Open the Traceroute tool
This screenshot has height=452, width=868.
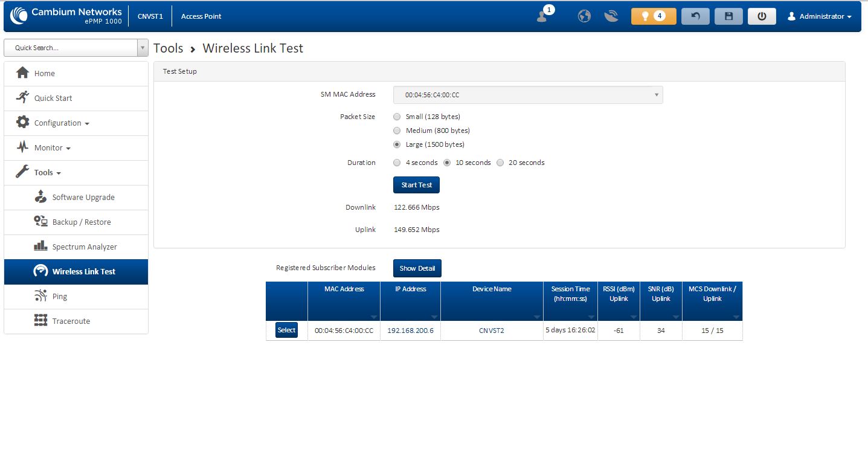pyautogui.click(x=76, y=321)
